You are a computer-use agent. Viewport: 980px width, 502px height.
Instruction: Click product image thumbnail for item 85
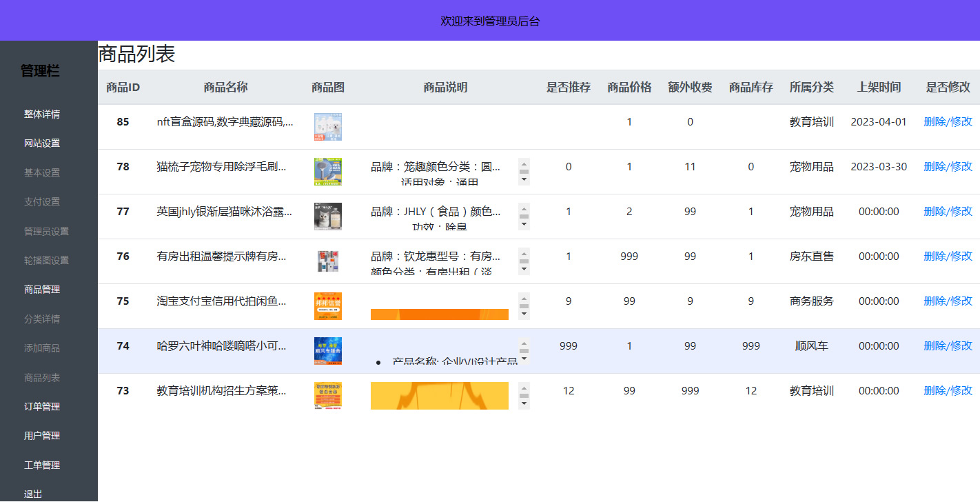tap(327, 127)
